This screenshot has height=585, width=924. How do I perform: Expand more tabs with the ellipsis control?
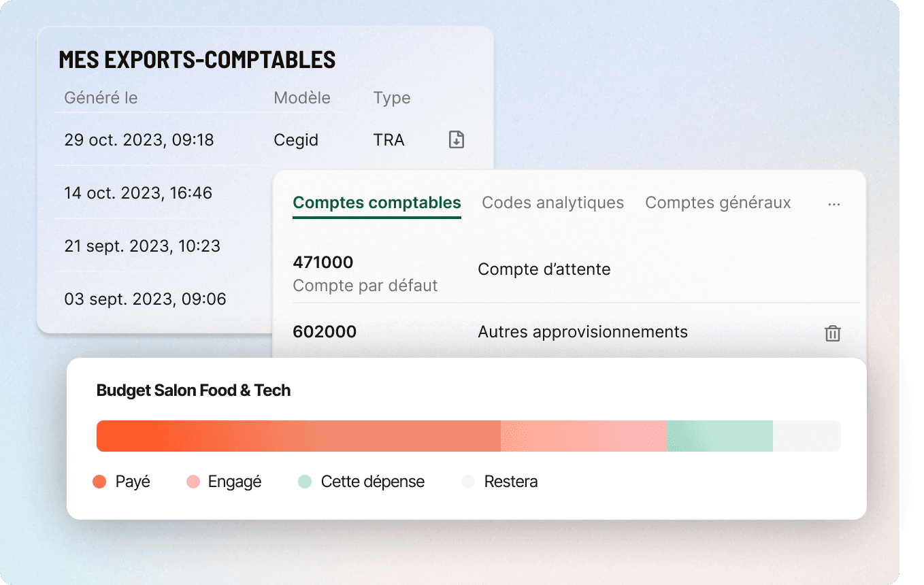click(834, 203)
